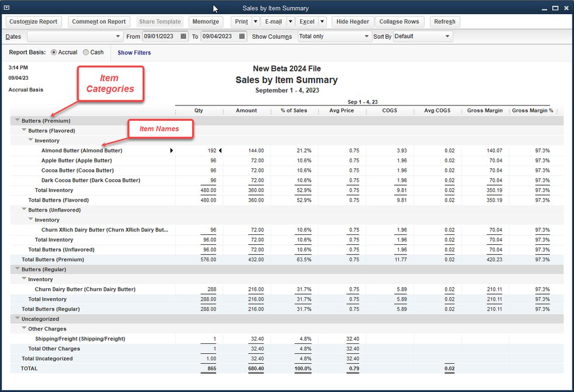Collapse the Butters (Regular) group
This screenshot has height=392, width=574.
coord(17,270)
